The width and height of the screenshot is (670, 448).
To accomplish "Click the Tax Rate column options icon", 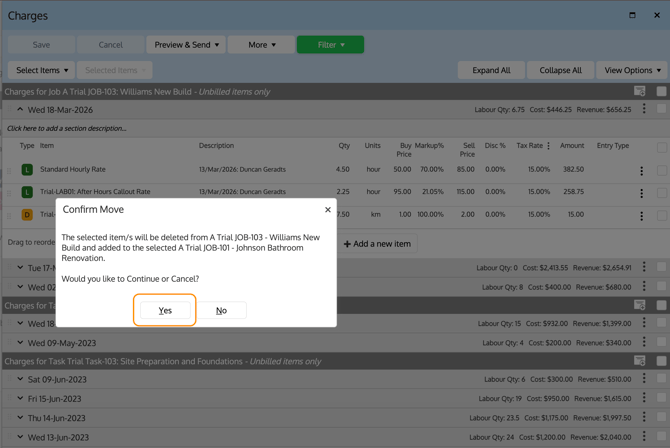I will point(549,146).
